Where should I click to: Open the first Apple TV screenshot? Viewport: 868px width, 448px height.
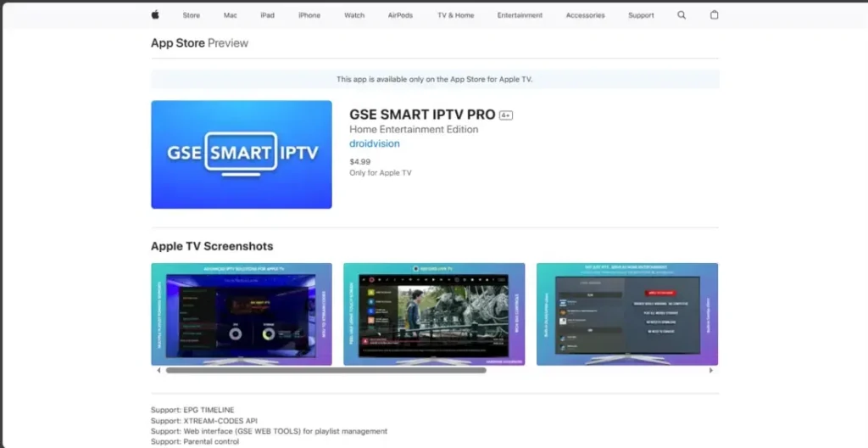point(242,314)
